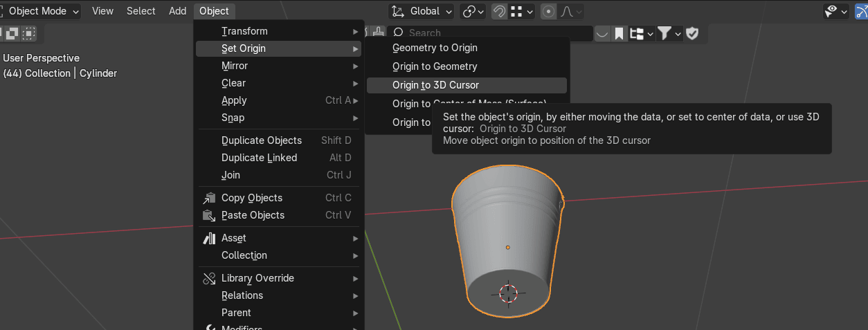868x330 pixels.
Task: Click Duplicate Objects in the Object menu
Action: click(262, 140)
